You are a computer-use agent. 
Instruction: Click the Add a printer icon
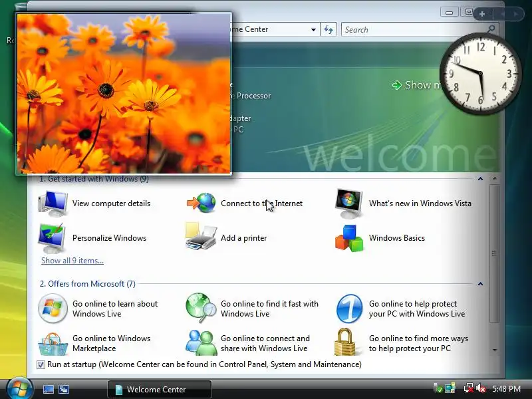tap(201, 237)
